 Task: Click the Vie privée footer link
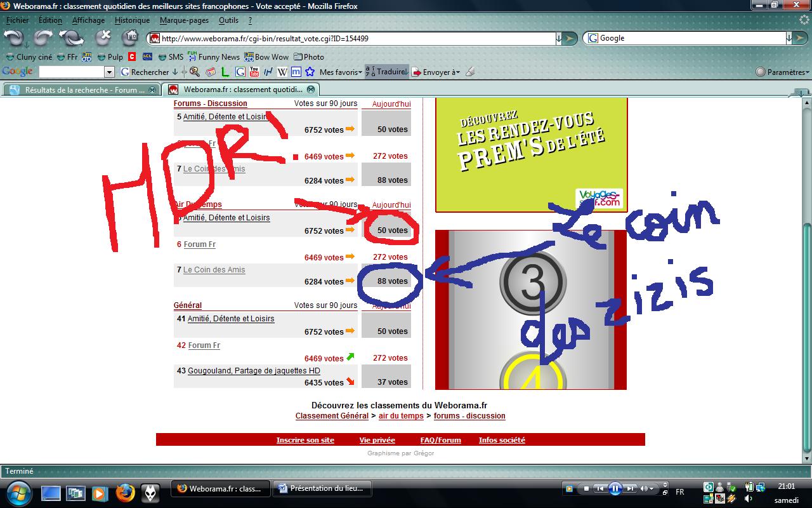coord(377,440)
